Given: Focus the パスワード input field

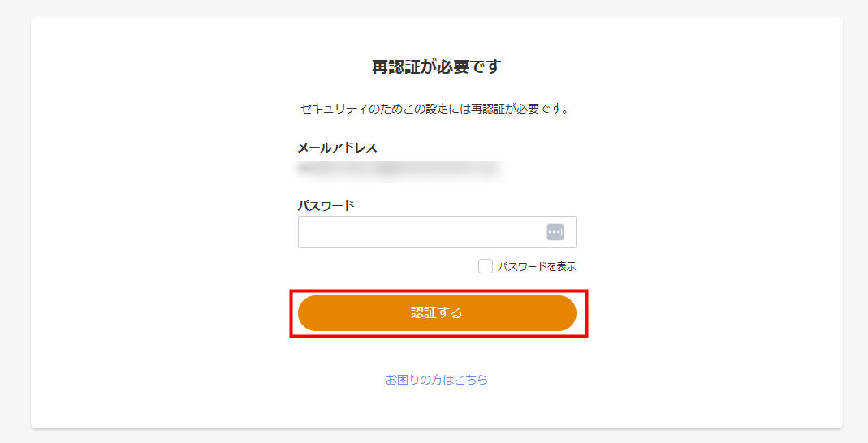Looking at the screenshot, I should (418, 232).
